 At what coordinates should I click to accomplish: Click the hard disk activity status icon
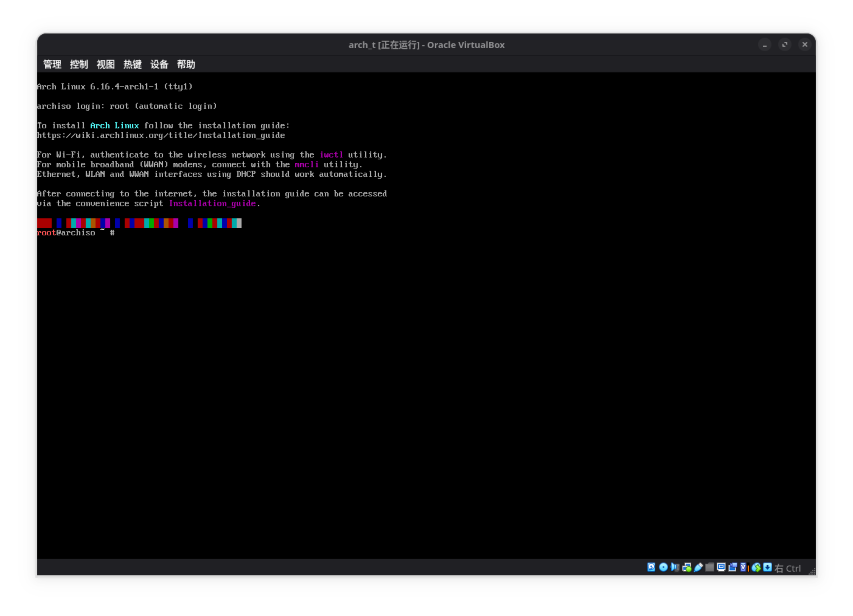pyautogui.click(x=651, y=568)
